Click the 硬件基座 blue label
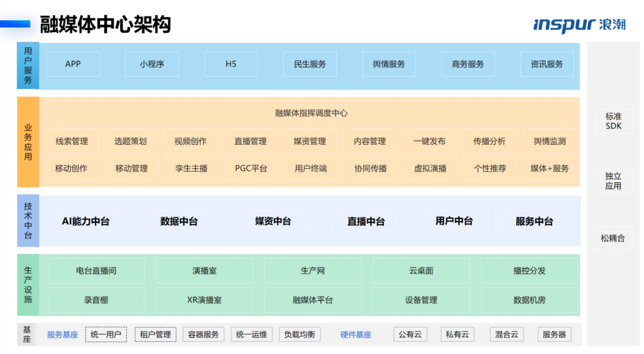The image size is (644, 354). point(356,335)
